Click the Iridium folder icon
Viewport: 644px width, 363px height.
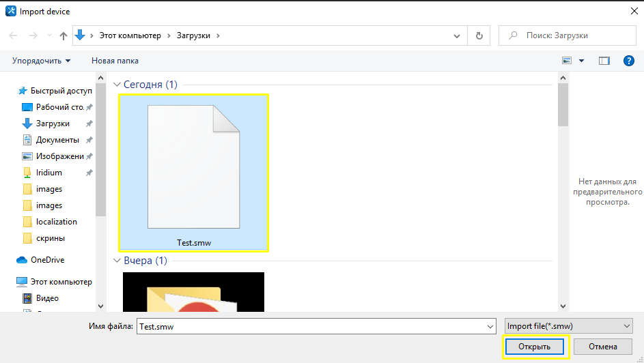click(x=27, y=173)
